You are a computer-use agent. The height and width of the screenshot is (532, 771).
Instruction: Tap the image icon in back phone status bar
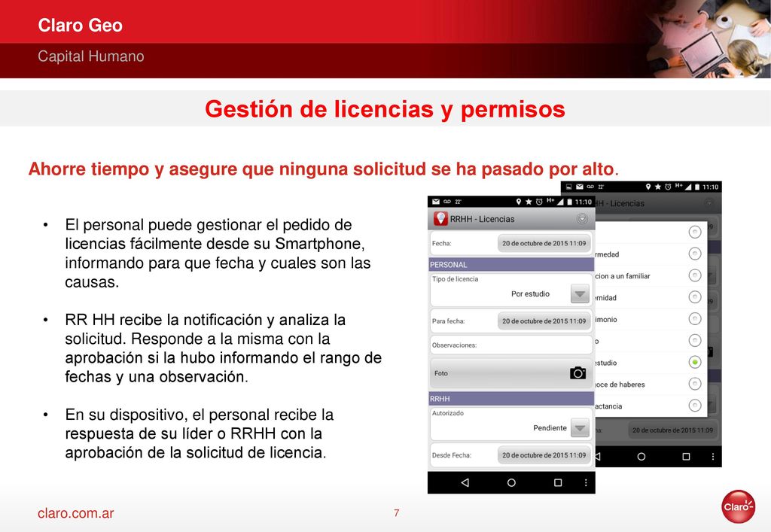tap(569, 187)
